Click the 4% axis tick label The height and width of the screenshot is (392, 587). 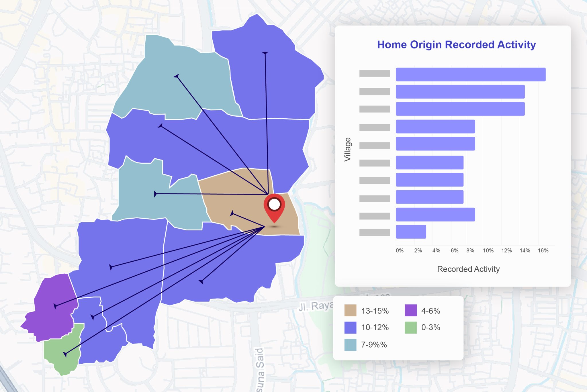[436, 250]
